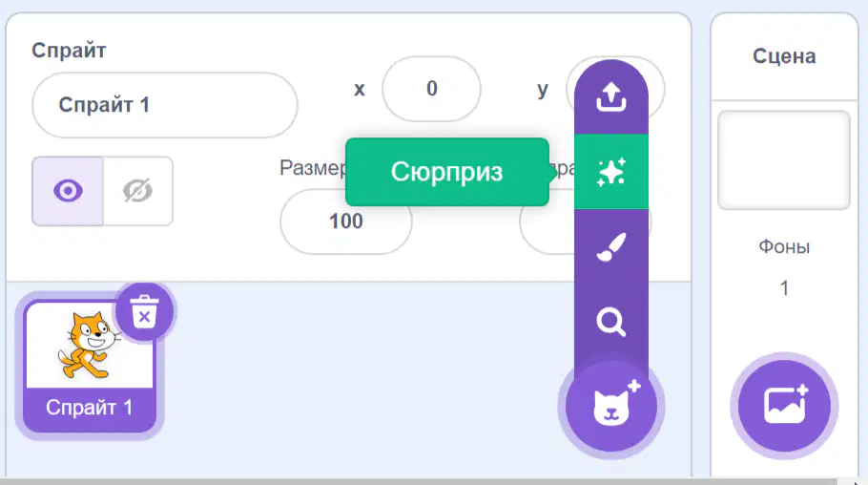Click the Размер value field 100
This screenshot has height=485, width=868.
[x=346, y=221]
